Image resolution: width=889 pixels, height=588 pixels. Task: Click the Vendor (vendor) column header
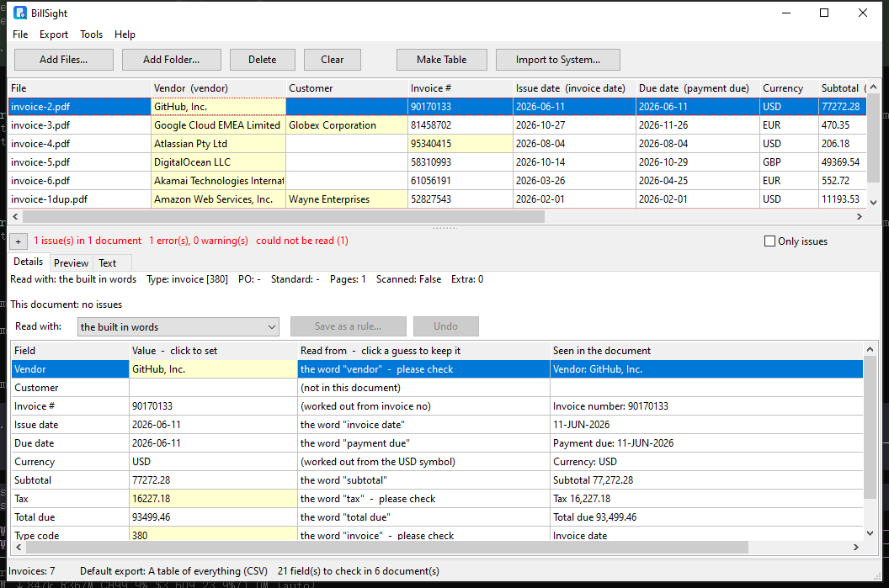[218, 88]
